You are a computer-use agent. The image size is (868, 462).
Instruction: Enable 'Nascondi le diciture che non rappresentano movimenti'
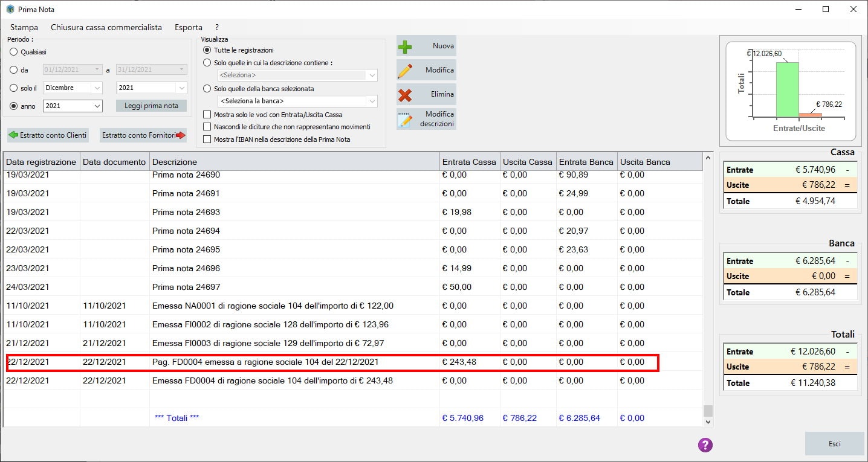(x=207, y=127)
